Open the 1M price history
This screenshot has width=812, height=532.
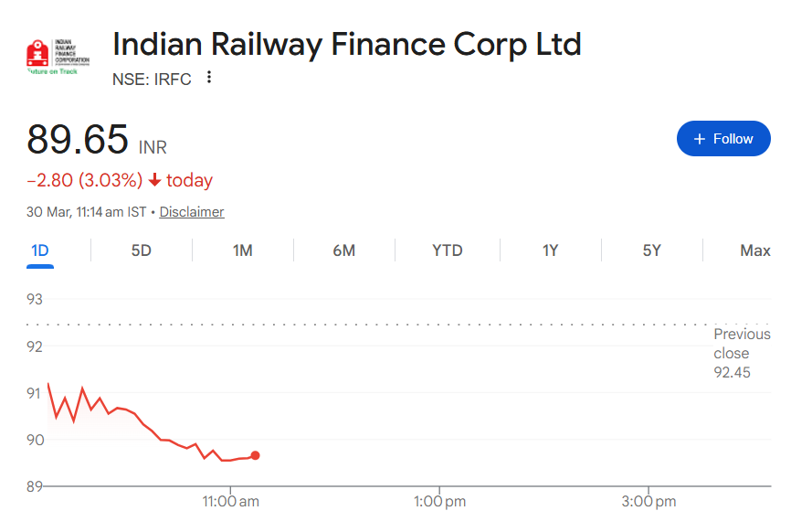(x=242, y=250)
